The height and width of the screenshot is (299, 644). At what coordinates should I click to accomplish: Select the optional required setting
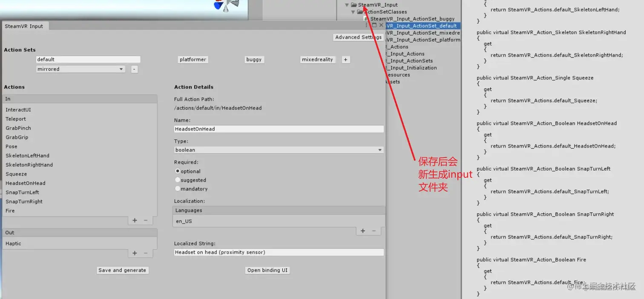tap(178, 171)
